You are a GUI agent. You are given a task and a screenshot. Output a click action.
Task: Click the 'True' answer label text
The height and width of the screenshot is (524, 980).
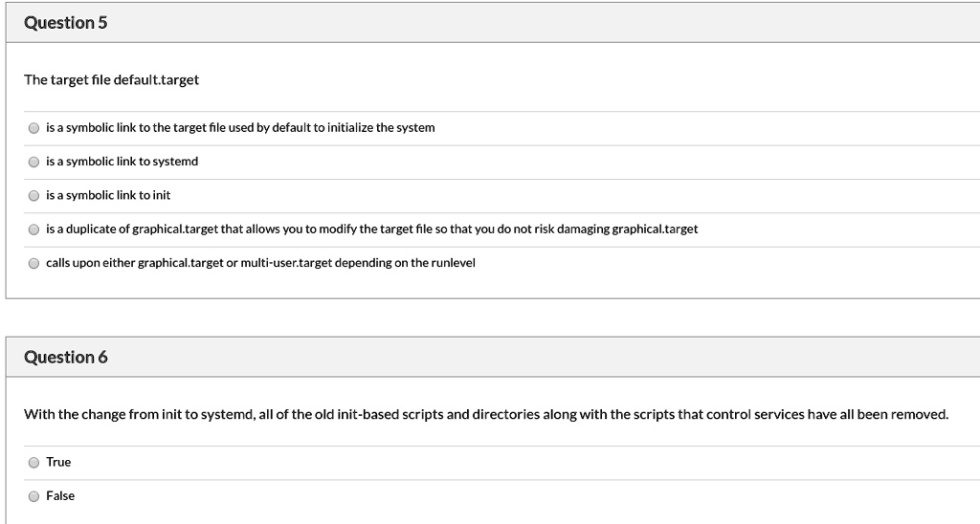[58, 462]
